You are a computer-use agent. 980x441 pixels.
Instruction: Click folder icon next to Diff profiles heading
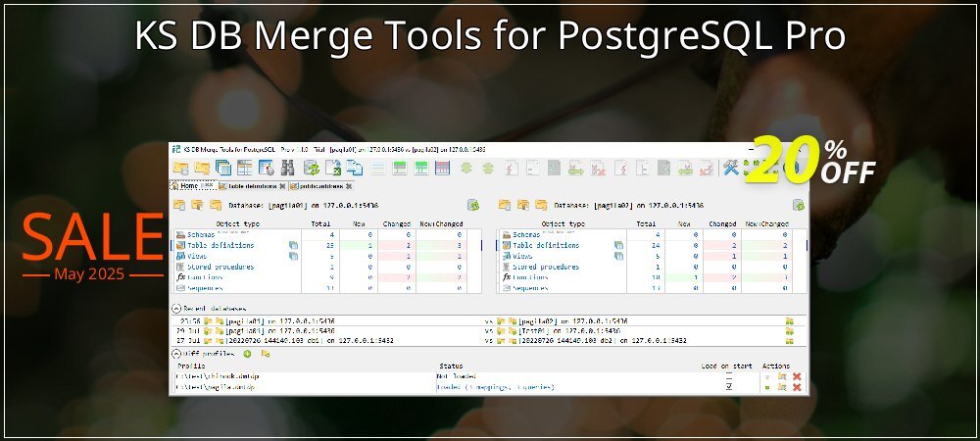tap(266, 354)
